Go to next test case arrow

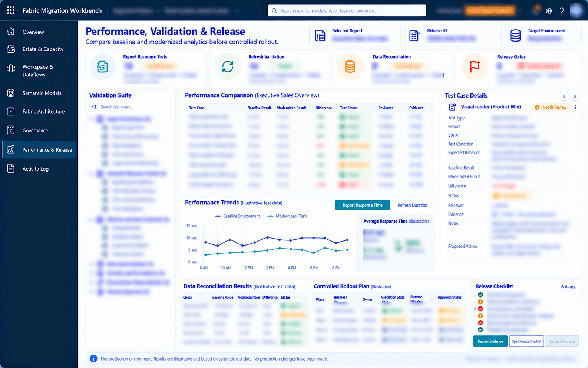click(x=575, y=96)
